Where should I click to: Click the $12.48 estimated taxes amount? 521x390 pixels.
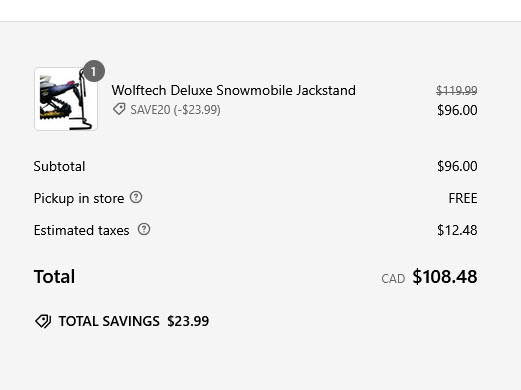[x=457, y=230]
